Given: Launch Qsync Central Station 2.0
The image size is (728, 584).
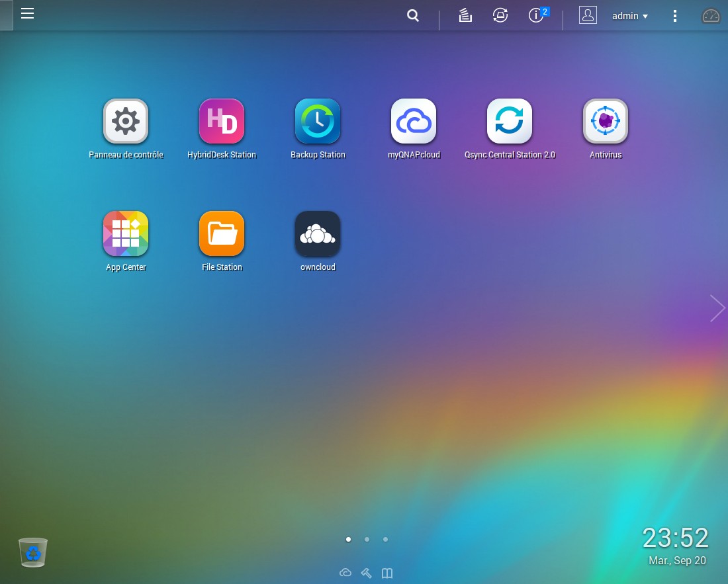Looking at the screenshot, I should point(510,122).
